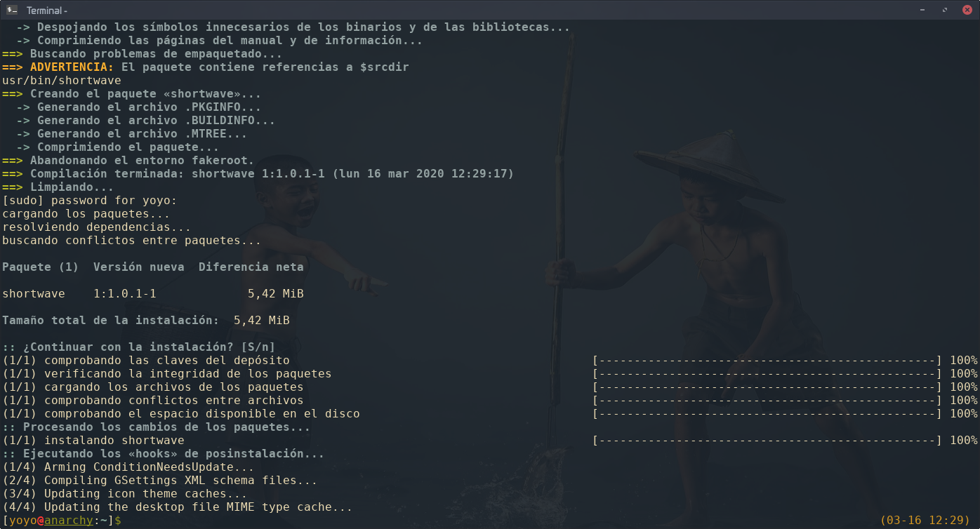This screenshot has height=529, width=980.
Task: Click the "Diferencia neta" column header
Action: click(x=251, y=267)
